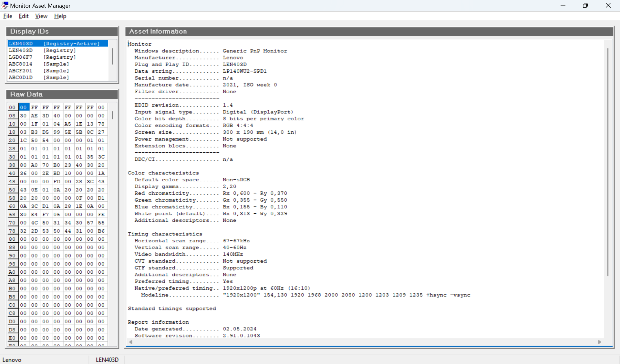The image size is (620, 364).
Task: Open the View menu
Action: tap(41, 16)
